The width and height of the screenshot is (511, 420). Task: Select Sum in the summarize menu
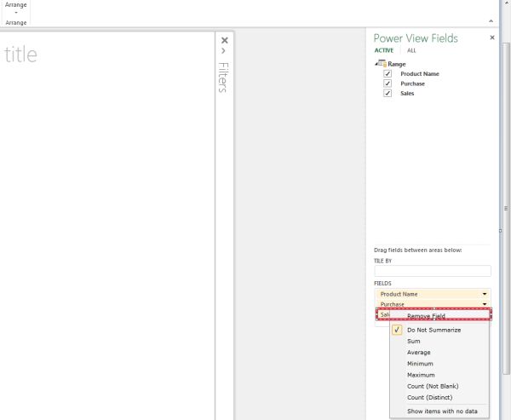point(414,341)
